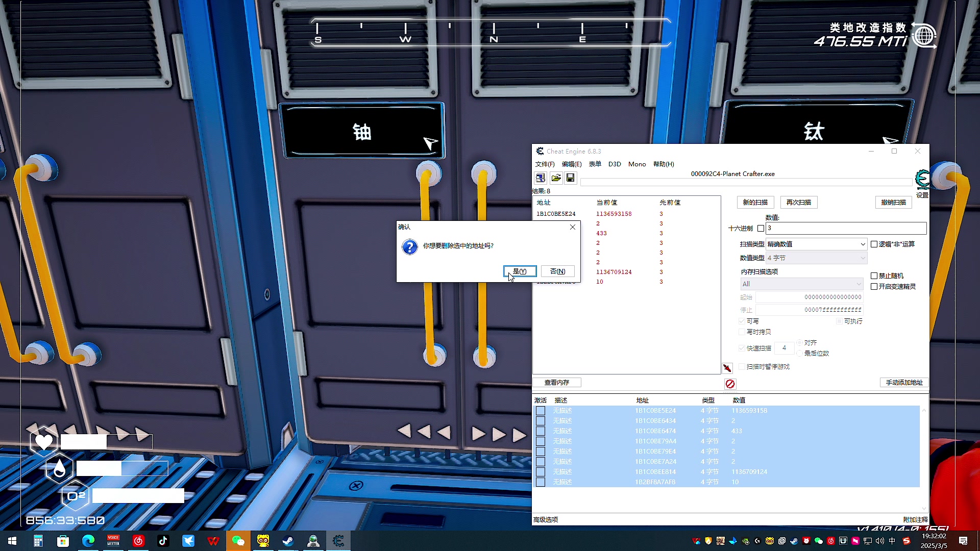This screenshot has width=980, height=551.
Task: Click value 1136709124 in the address table
Action: coord(749,472)
